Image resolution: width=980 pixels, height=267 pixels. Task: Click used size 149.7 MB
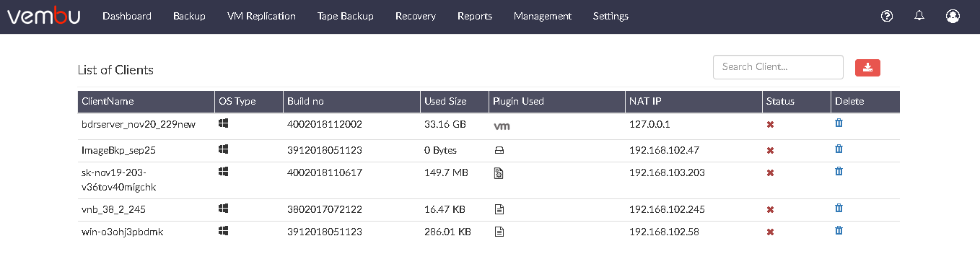pos(446,173)
